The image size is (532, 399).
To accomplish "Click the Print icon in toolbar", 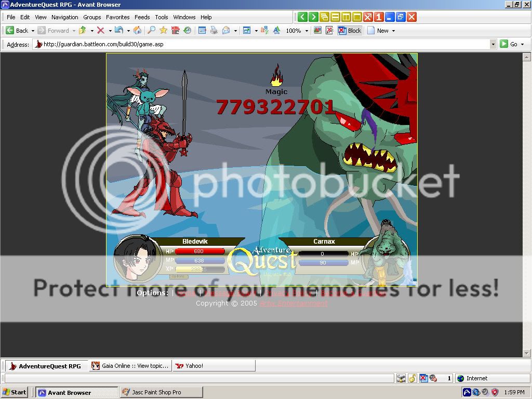I will (x=214, y=31).
